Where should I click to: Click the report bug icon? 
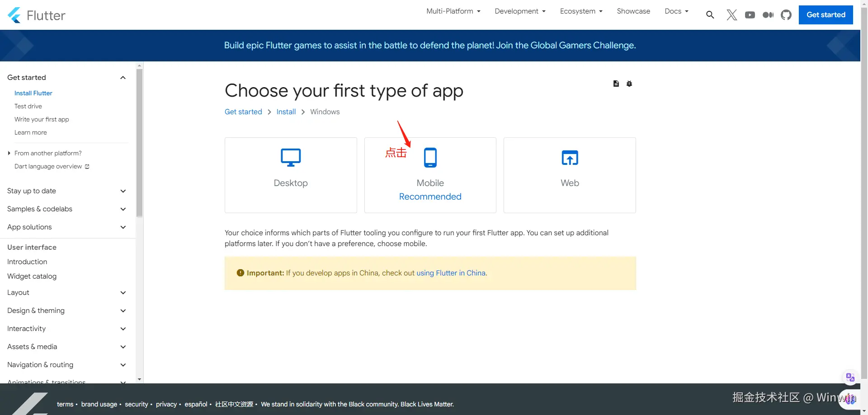[x=629, y=84]
